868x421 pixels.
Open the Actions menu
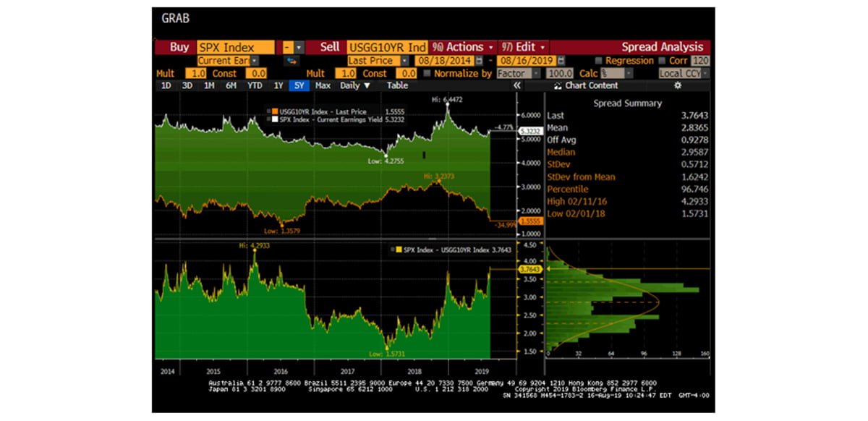coord(464,47)
